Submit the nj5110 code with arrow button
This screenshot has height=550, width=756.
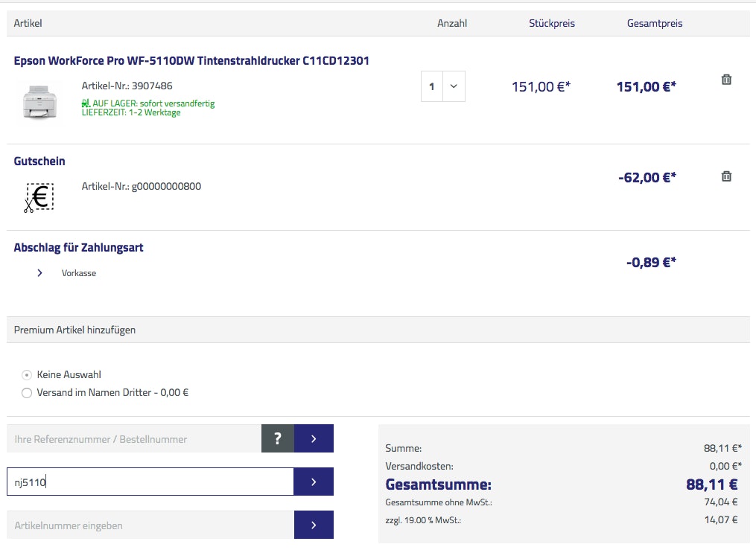tap(314, 482)
